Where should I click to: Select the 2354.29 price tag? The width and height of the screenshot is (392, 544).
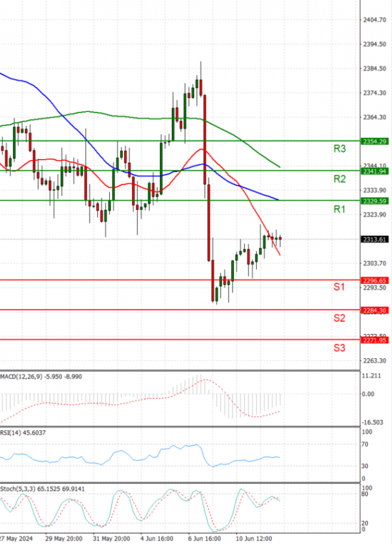coord(374,141)
